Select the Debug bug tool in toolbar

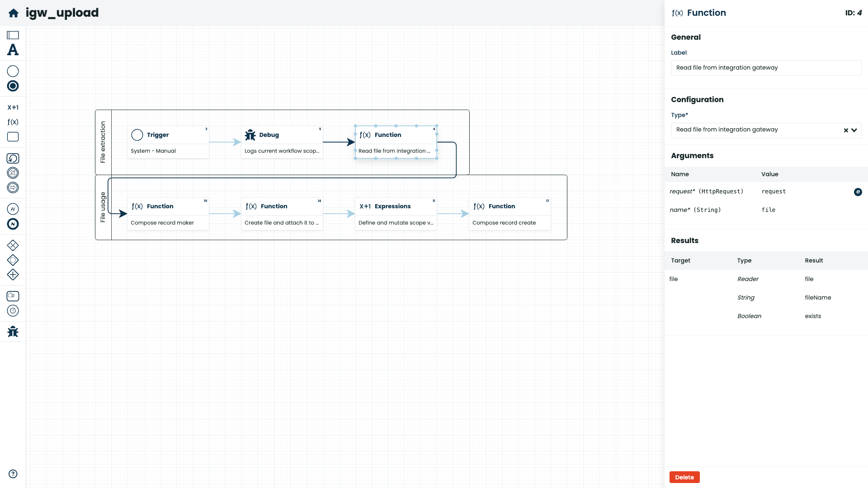pyautogui.click(x=13, y=332)
